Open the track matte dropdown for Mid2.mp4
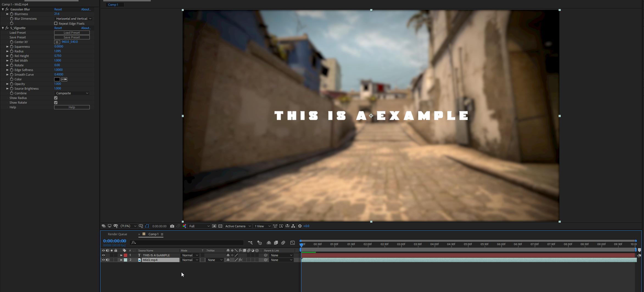 click(215, 260)
